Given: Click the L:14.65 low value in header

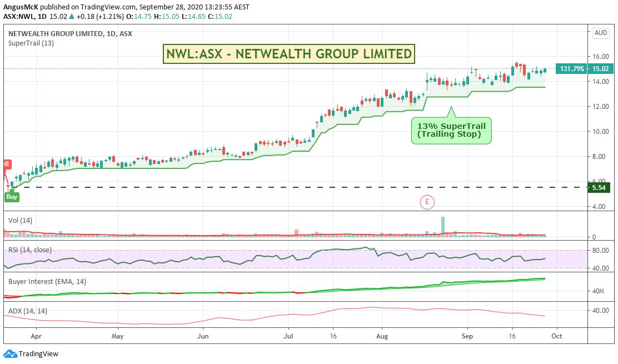Looking at the screenshot, I should point(193,17).
